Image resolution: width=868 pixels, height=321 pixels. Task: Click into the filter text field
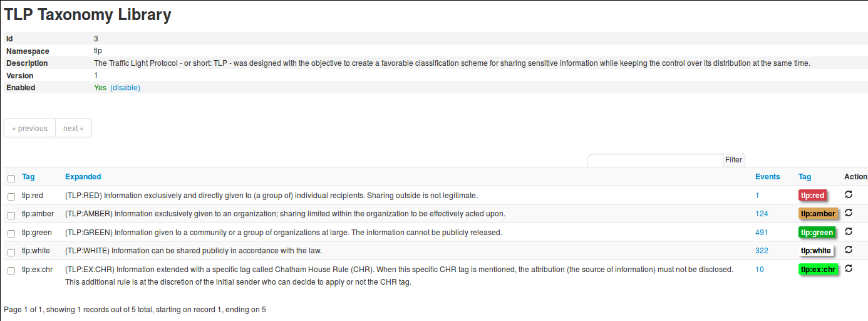(x=655, y=160)
